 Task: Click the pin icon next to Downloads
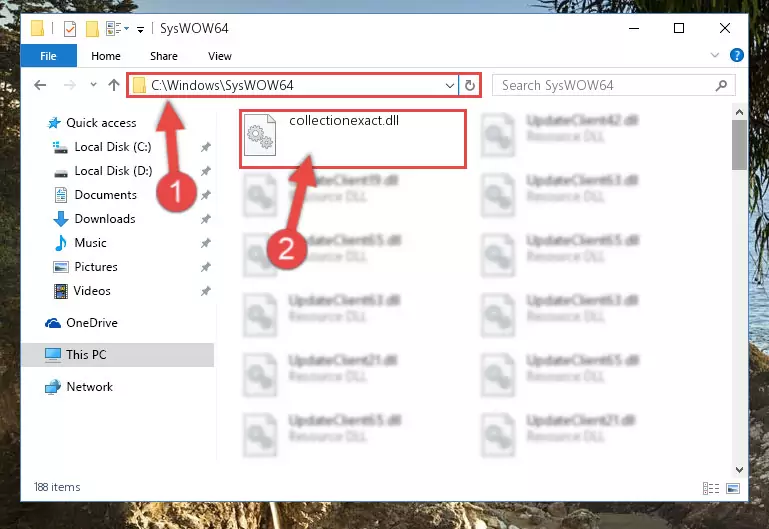205,219
